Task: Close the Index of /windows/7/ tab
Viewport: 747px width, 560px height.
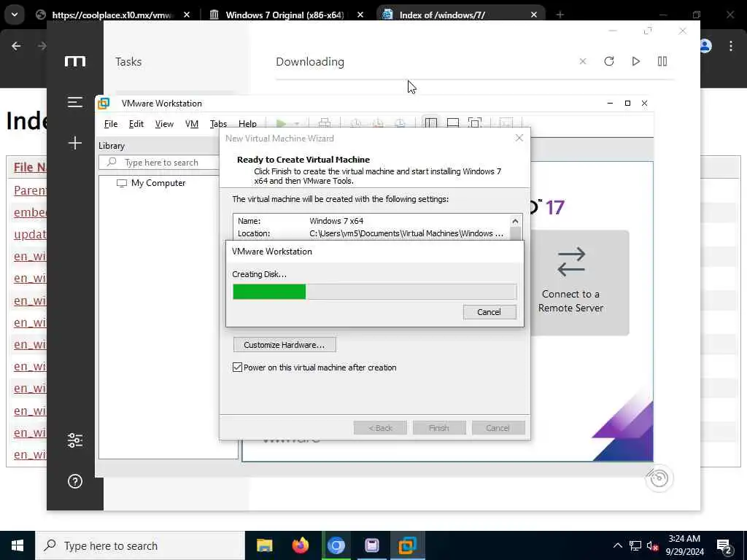Action: point(534,15)
